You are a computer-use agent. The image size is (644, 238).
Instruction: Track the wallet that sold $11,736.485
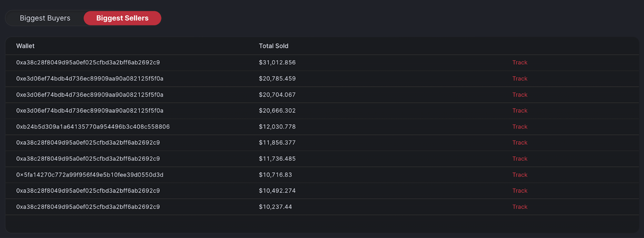520,159
